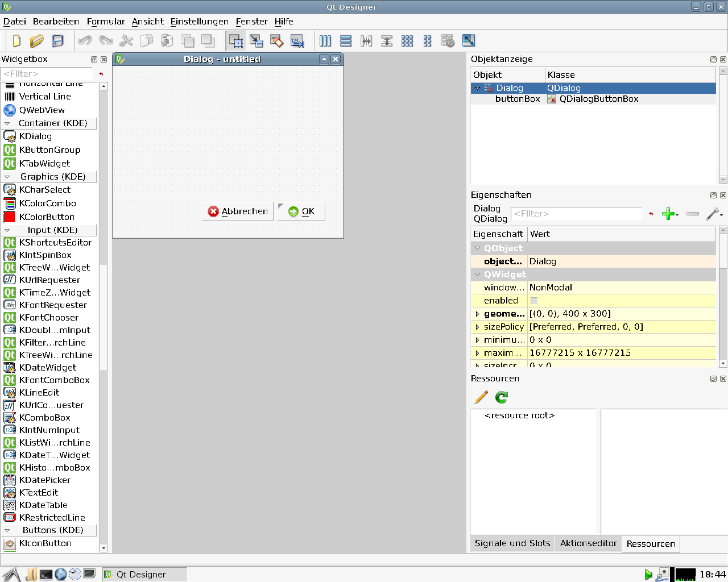Apply horizontal layout to the form
This screenshot has width=728, height=582.
(325, 41)
